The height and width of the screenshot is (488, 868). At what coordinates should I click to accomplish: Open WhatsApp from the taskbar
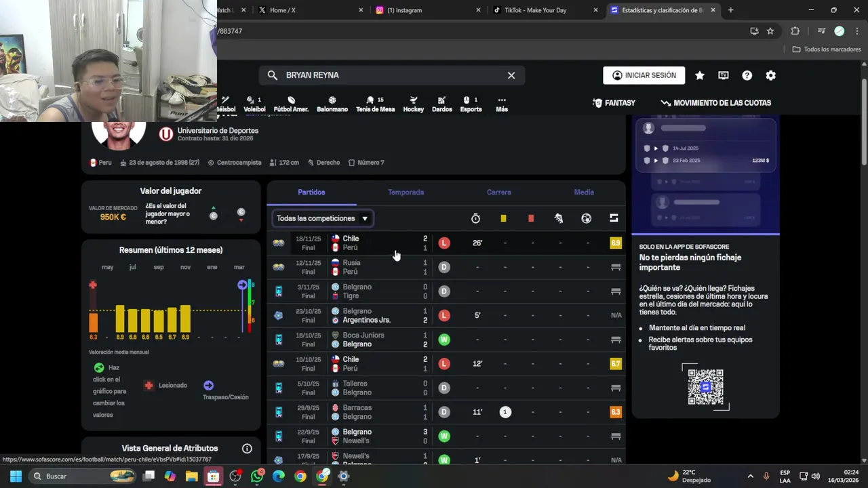tap(257, 476)
